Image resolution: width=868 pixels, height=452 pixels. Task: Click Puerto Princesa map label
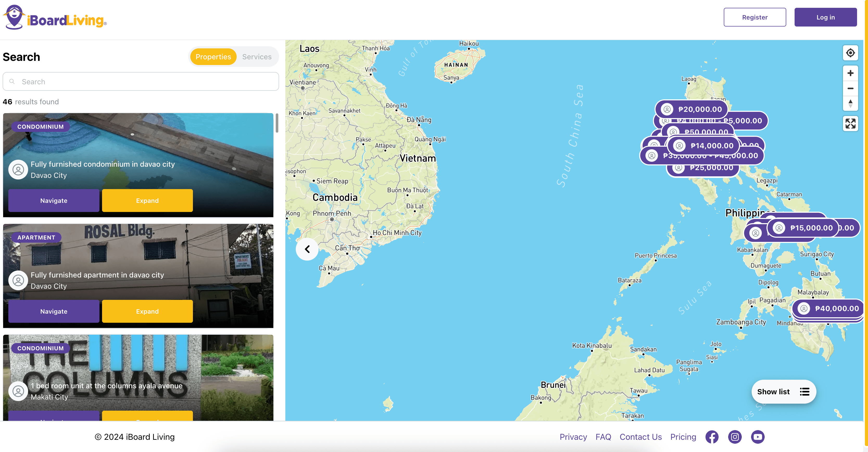(x=655, y=255)
